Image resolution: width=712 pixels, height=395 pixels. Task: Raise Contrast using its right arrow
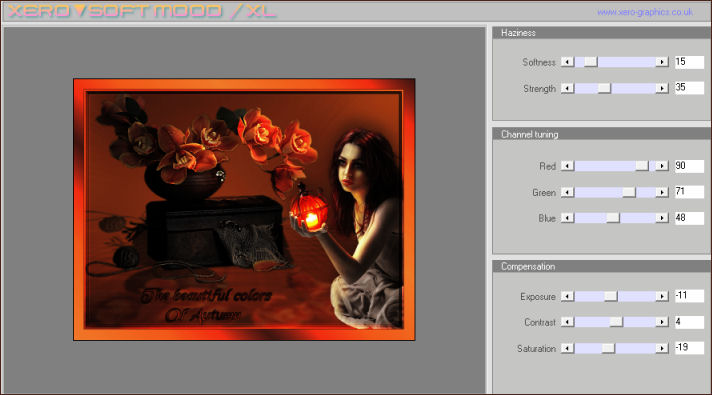click(662, 322)
